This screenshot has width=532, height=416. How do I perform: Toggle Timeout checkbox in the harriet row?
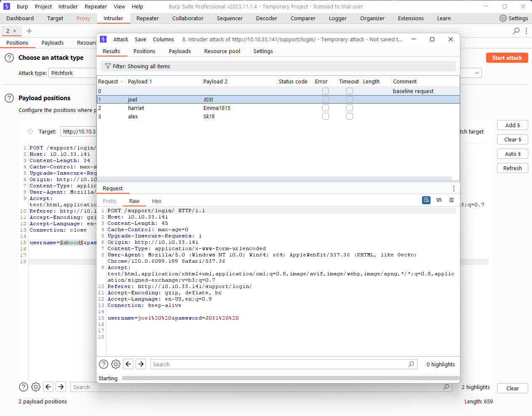350,108
